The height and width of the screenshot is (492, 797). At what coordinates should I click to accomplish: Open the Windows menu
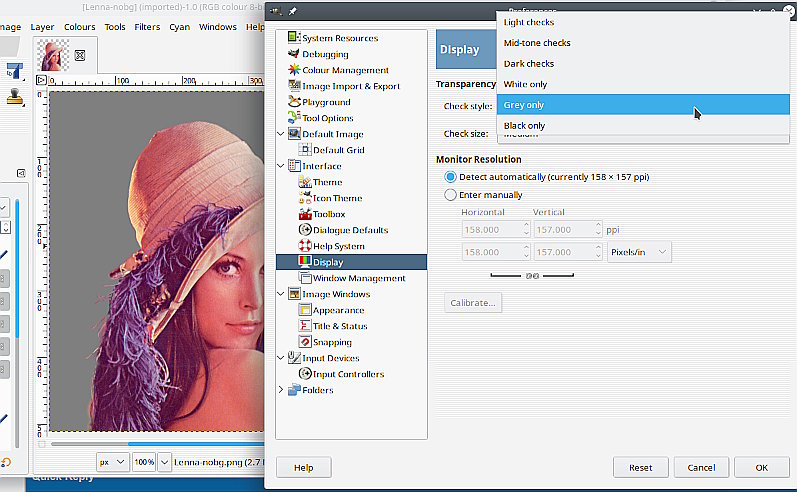[x=218, y=27]
